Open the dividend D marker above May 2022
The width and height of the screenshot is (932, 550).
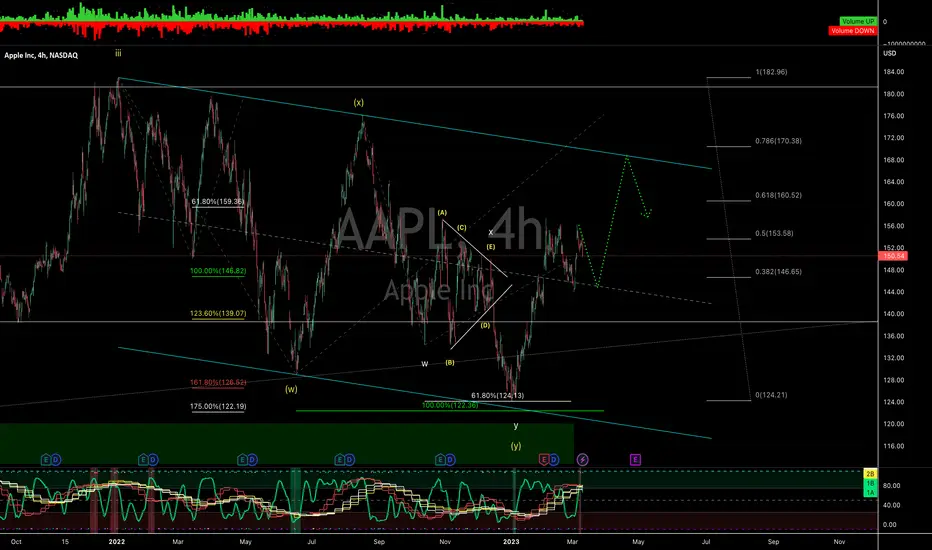pos(252,460)
